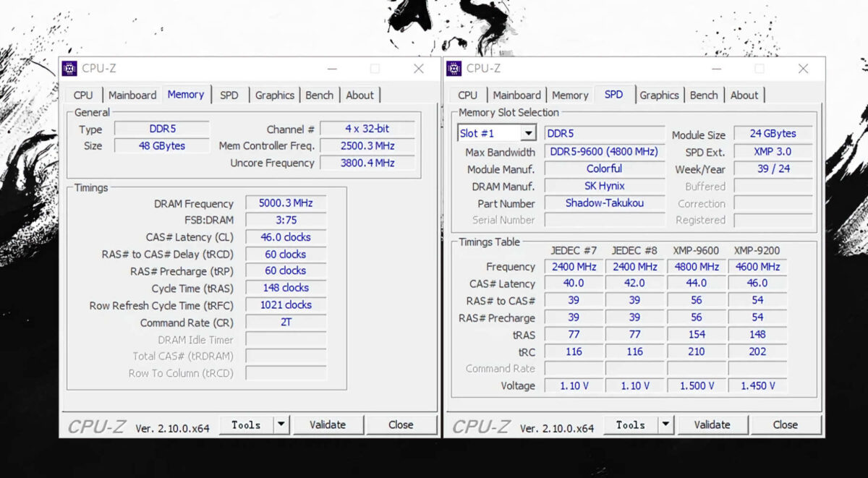This screenshot has height=478, width=868.
Task: Click XMP-9600 tRC cell value 210
Action: (697, 351)
